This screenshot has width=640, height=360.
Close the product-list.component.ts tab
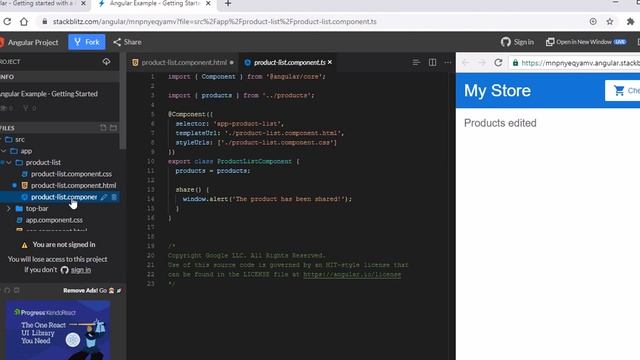pos(330,62)
